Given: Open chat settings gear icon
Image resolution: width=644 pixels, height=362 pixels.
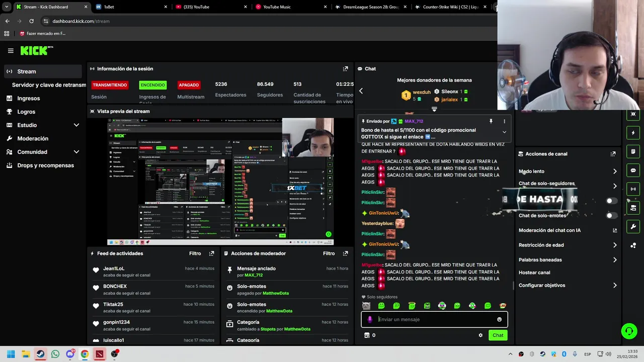Looking at the screenshot, I should pos(480,335).
